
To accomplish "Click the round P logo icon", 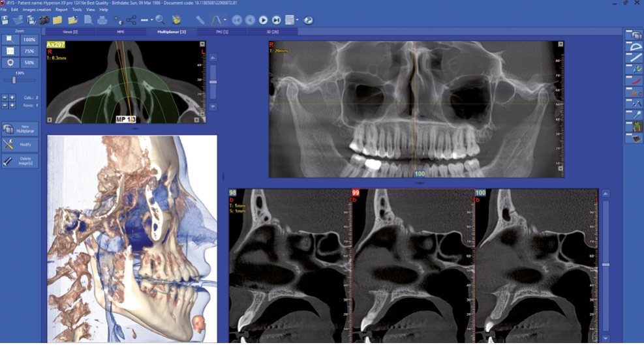I will point(308,20).
